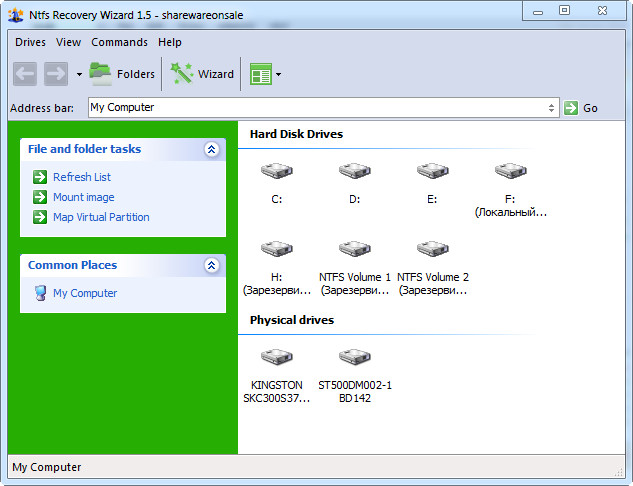
Task: Select the KINGSTON SKC300S37 physical drive
Action: [x=277, y=376]
